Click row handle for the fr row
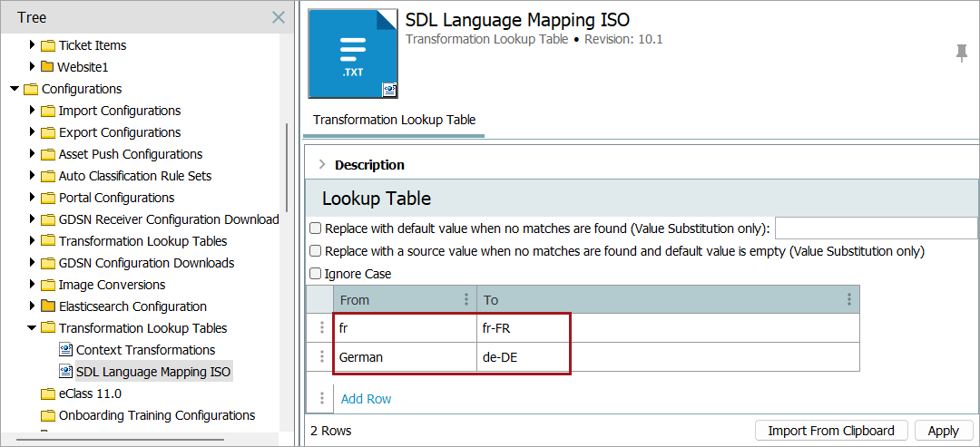 (322, 328)
